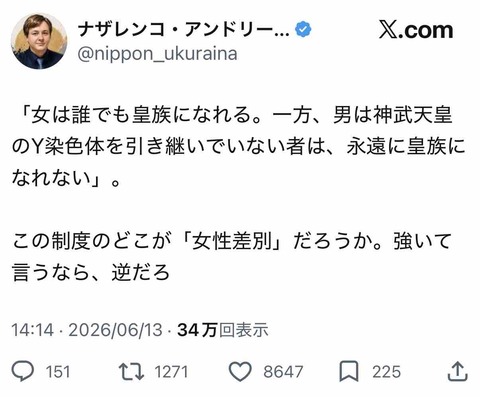Click the 151 replies count

tap(58, 372)
